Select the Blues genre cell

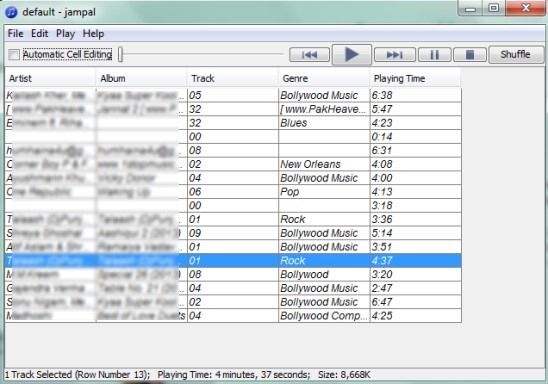[324, 123]
